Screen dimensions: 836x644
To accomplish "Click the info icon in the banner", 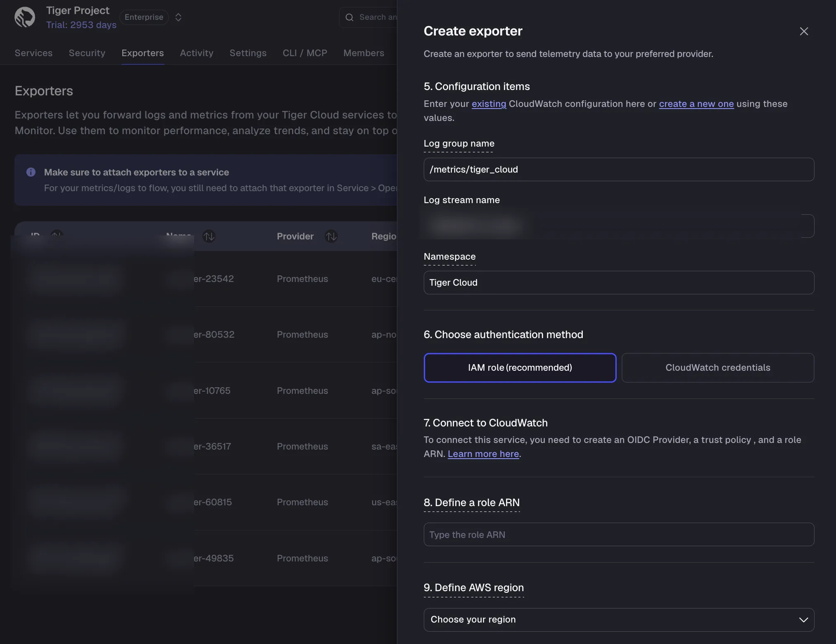I will pyautogui.click(x=31, y=172).
